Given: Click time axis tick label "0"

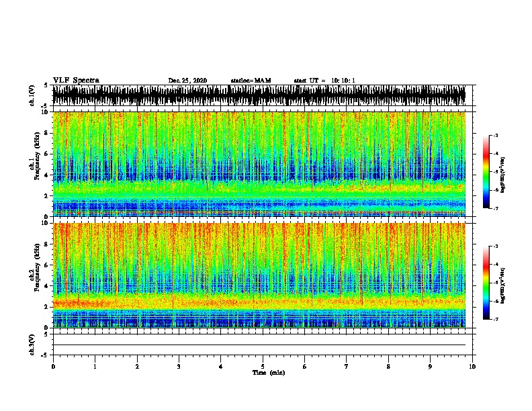Looking at the screenshot, I should point(53,367).
